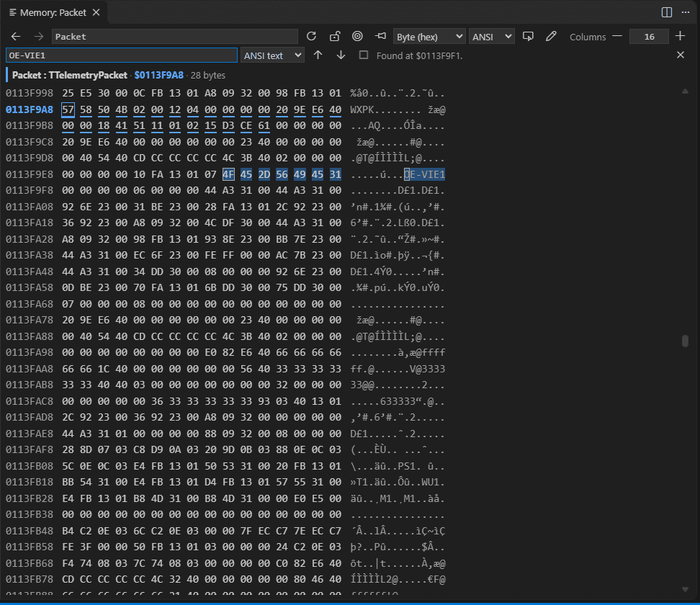Click the 31 byte ending row 0113F9E8
Image resolution: width=700 pixels, height=605 pixels.
(x=336, y=174)
